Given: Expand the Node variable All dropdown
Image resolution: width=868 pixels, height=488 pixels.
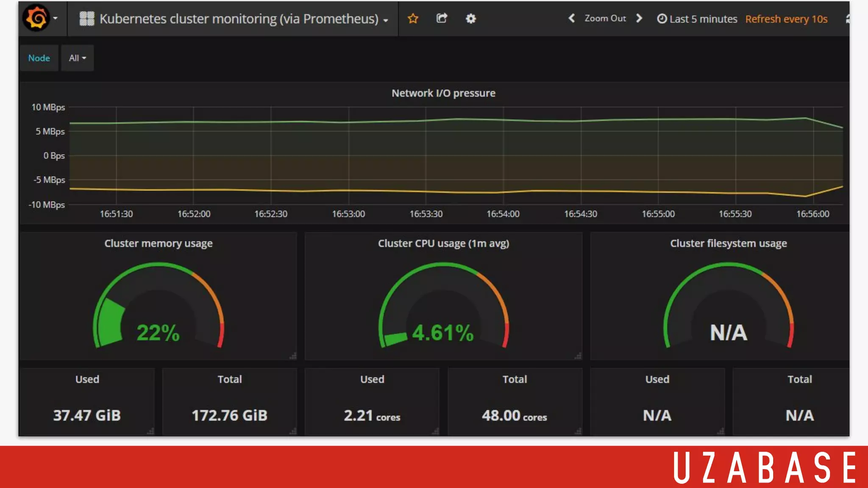Looking at the screenshot, I should tap(77, 58).
